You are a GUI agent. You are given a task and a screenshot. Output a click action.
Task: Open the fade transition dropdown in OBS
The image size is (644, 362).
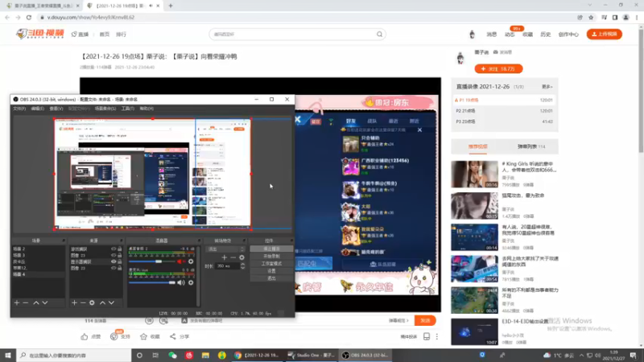225,249
